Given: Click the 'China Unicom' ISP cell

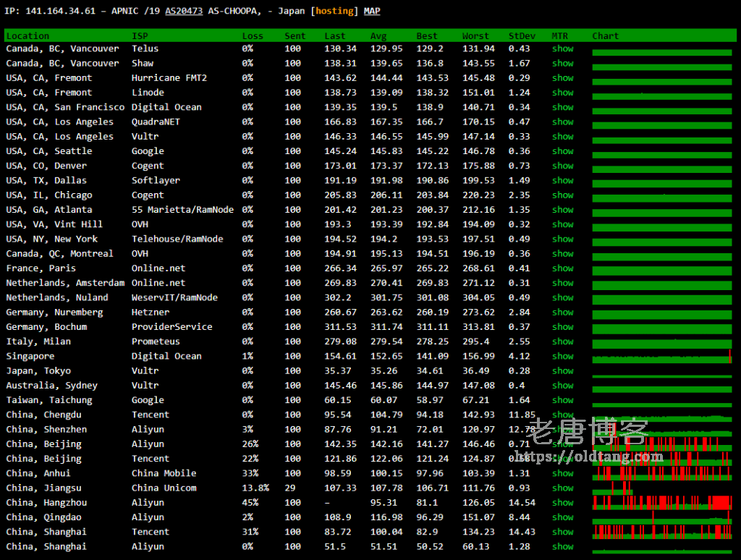Looking at the screenshot, I should click(164, 488).
